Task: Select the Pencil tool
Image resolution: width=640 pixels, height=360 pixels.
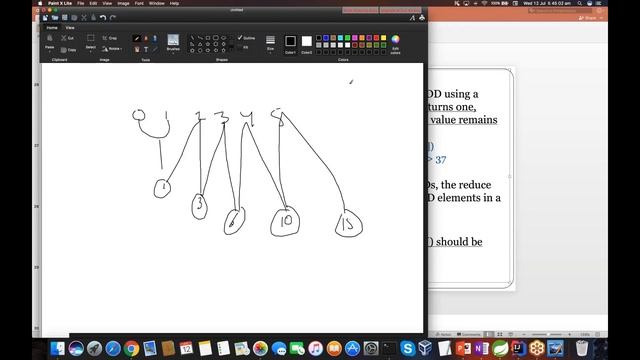Action: (x=137, y=39)
